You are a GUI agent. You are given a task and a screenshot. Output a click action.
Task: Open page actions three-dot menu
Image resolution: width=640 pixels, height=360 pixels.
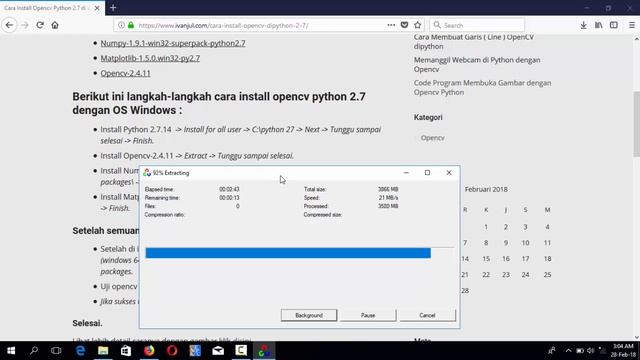(391, 25)
